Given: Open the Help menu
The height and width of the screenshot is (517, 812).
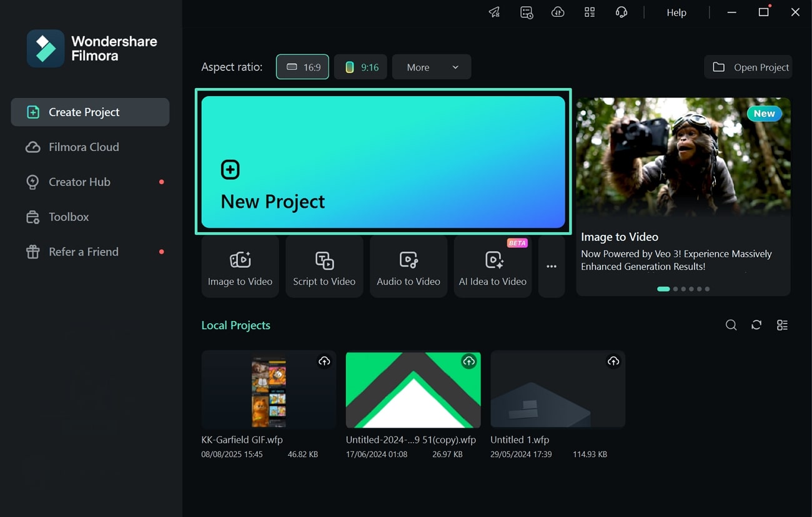Looking at the screenshot, I should [x=676, y=12].
